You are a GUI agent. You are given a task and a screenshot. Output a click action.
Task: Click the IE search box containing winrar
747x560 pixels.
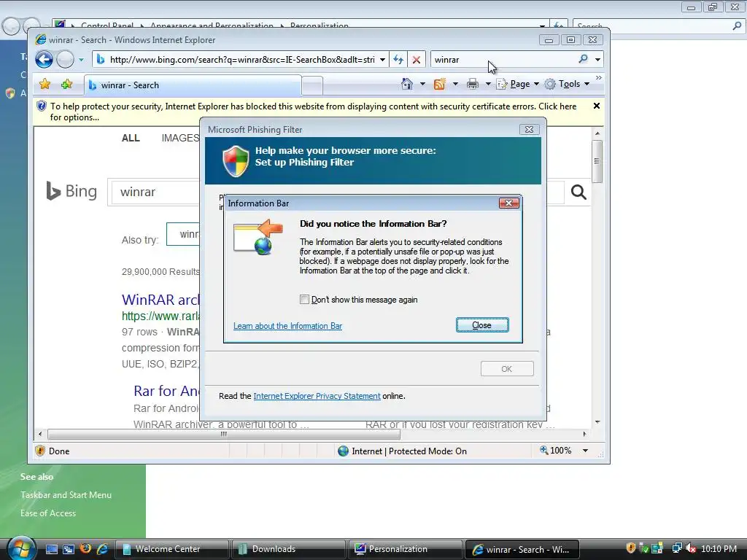pyautogui.click(x=503, y=60)
